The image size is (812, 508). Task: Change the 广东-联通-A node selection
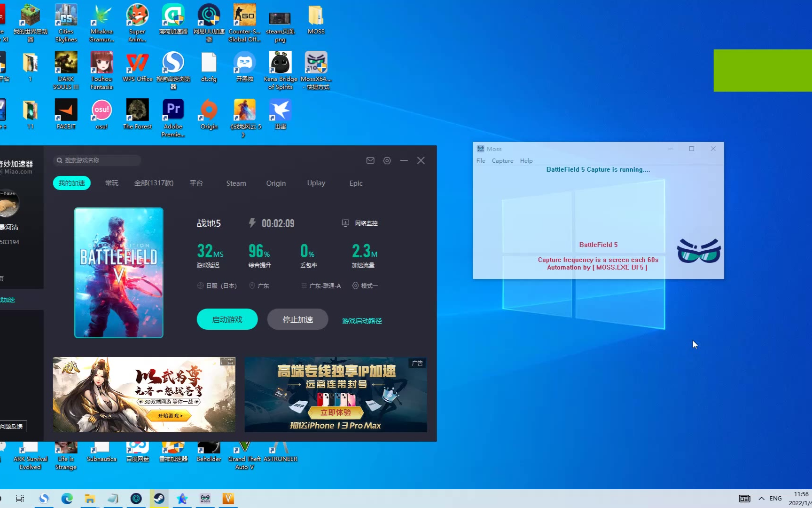pos(321,286)
